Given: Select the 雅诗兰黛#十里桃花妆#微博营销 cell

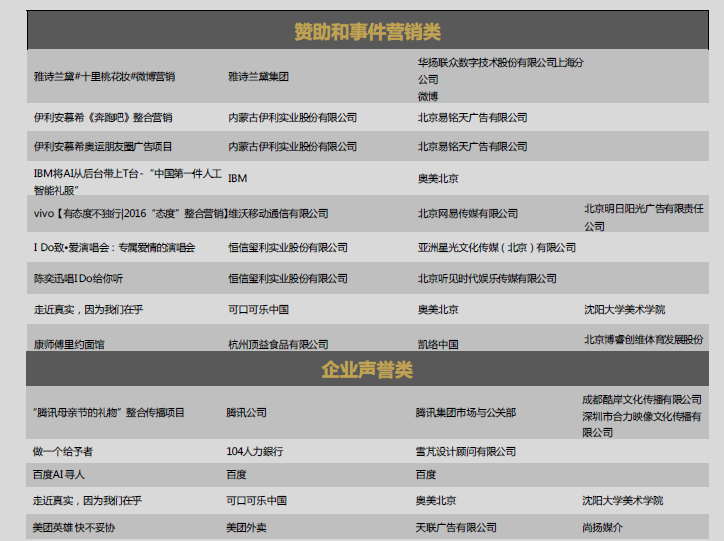Looking at the screenshot, I should tap(104, 77).
